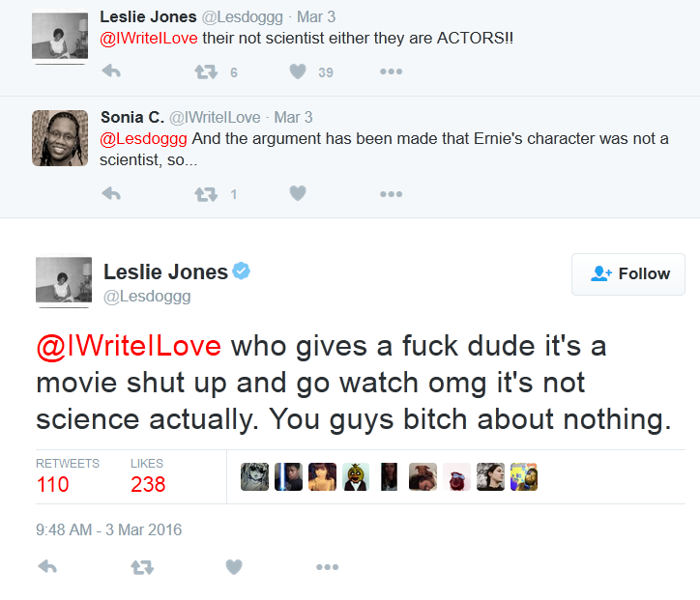Open more options on the ACTORS tweet
Screen dimensions: 700x600
[x=391, y=71]
